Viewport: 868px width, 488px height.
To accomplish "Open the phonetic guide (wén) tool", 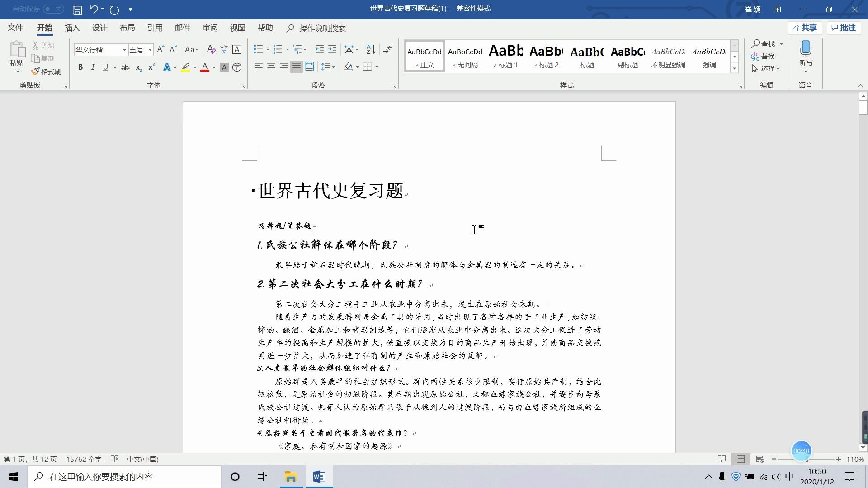I will pyautogui.click(x=224, y=49).
